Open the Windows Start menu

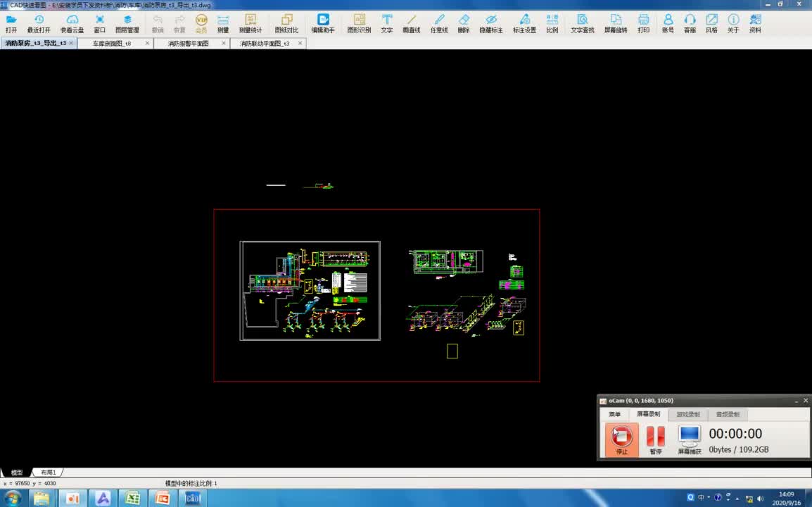click(12, 499)
